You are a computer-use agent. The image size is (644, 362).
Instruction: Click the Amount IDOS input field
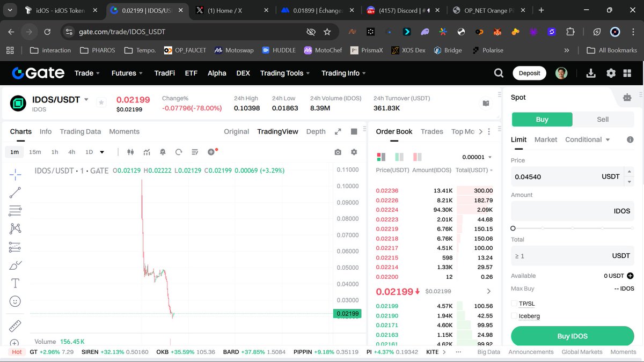(572, 211)
